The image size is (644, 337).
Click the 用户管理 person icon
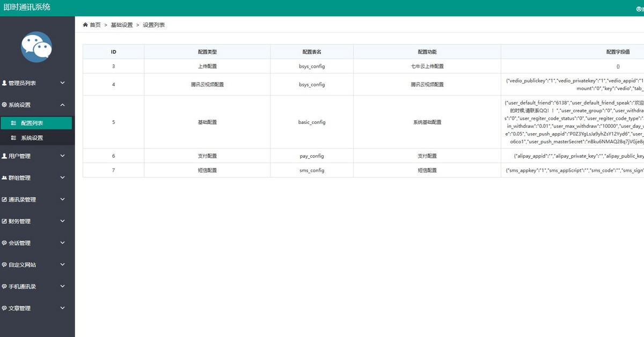coord(4,156)
